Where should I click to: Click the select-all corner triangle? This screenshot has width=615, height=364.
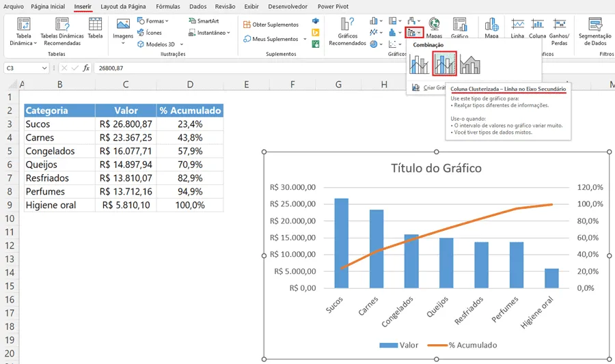click(13, 84)
